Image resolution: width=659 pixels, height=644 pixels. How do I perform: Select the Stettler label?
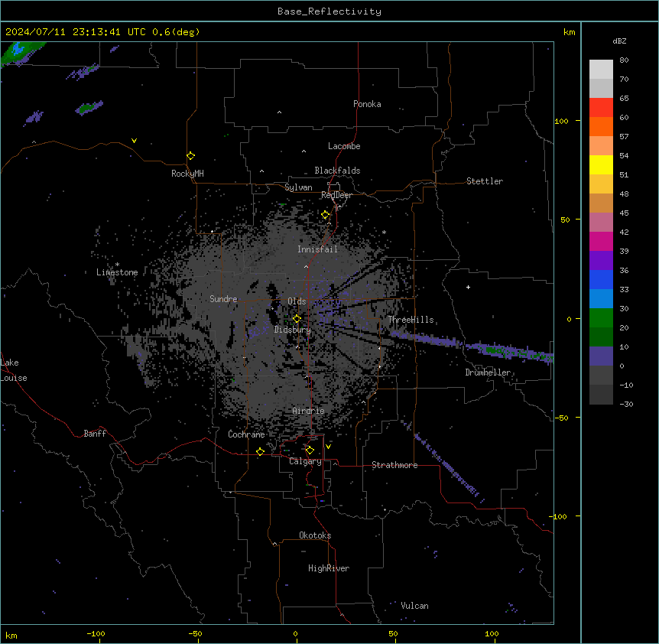(485, 181)
